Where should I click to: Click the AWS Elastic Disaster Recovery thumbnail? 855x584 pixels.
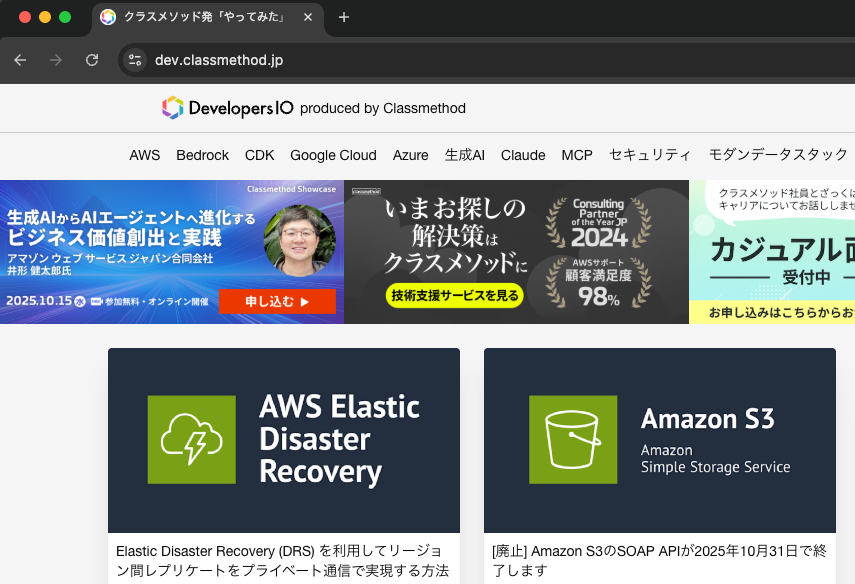point(284,440)
